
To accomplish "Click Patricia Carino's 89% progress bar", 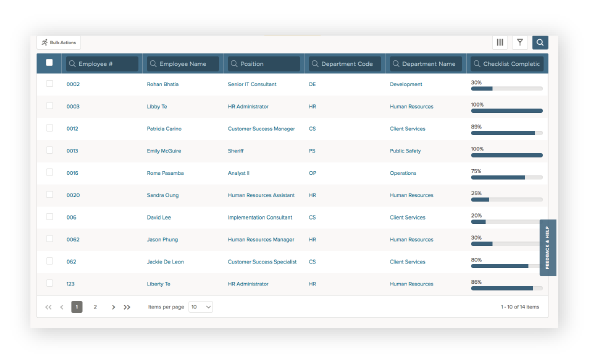I will pos(506,133).
